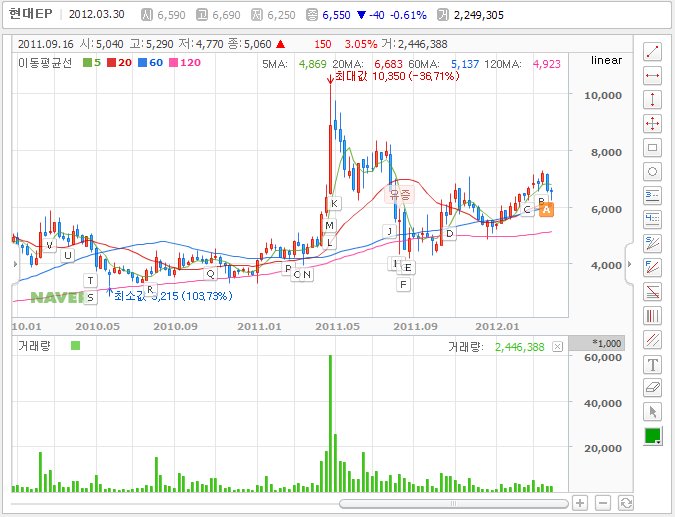Click the 2012.03.30 date
Viewport: 675px width, 517px height.
pyautogui.click(x=97, y=14)
